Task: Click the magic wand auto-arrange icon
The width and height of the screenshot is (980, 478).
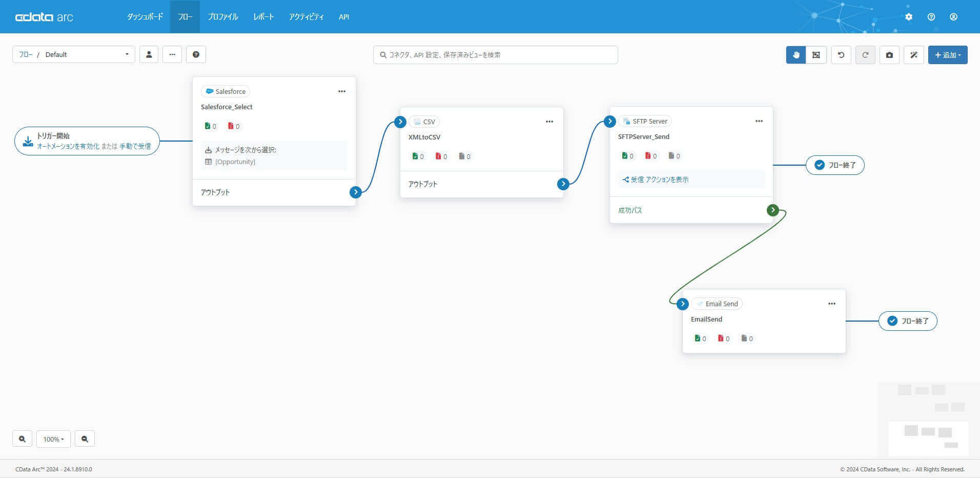Action: (x=914, y=55)
